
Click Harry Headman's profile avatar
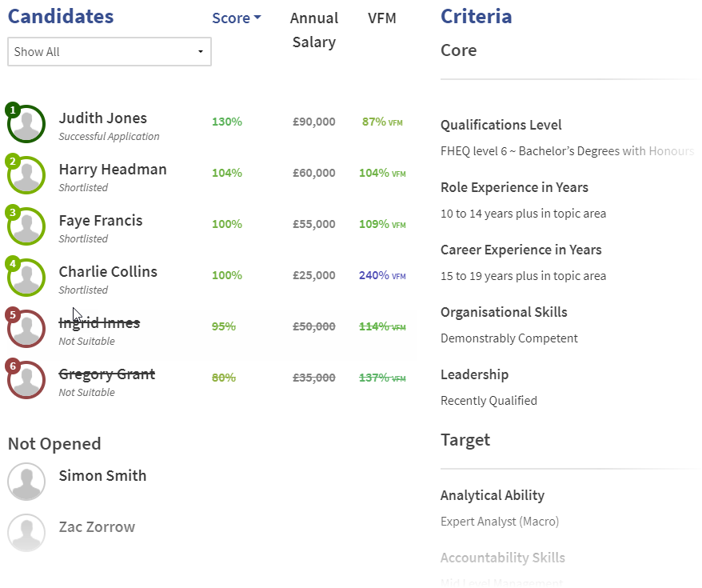pos(27,175)
